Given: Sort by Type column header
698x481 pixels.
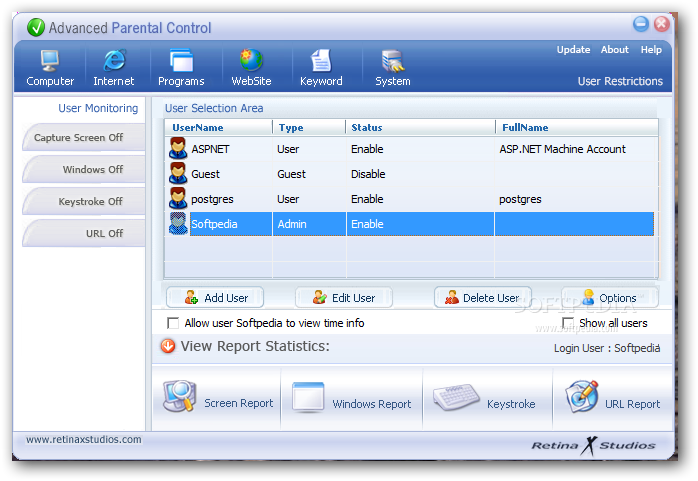Looking at the screenshot, I should [x=291, y=128].
